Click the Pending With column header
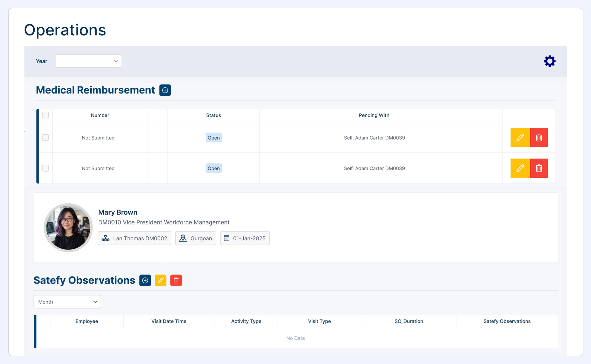 point(374,115)
